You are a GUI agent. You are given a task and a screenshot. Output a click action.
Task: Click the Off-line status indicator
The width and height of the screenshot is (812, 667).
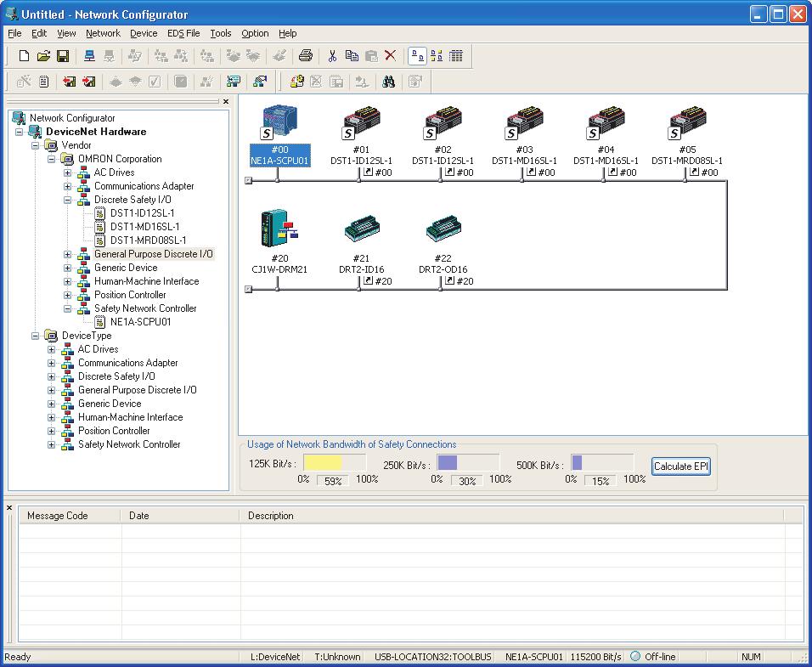point(653,657)
